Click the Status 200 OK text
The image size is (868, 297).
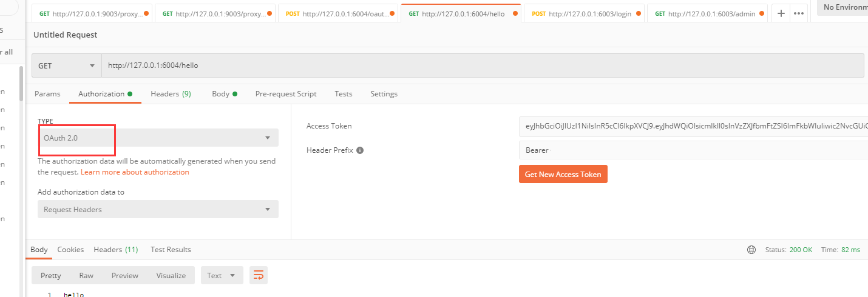point(788,250)
